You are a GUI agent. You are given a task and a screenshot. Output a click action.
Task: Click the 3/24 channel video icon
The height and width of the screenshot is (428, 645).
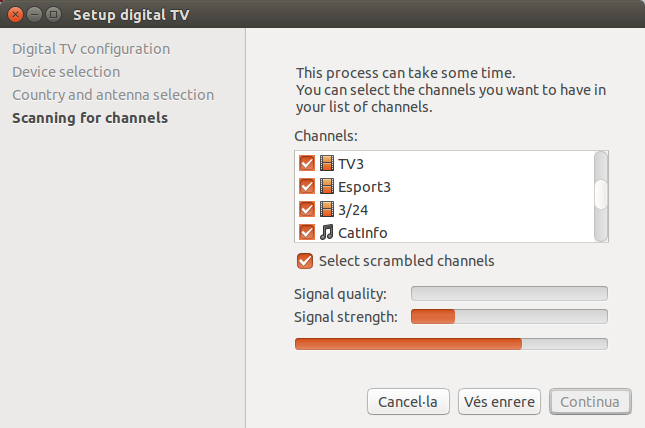327,209
